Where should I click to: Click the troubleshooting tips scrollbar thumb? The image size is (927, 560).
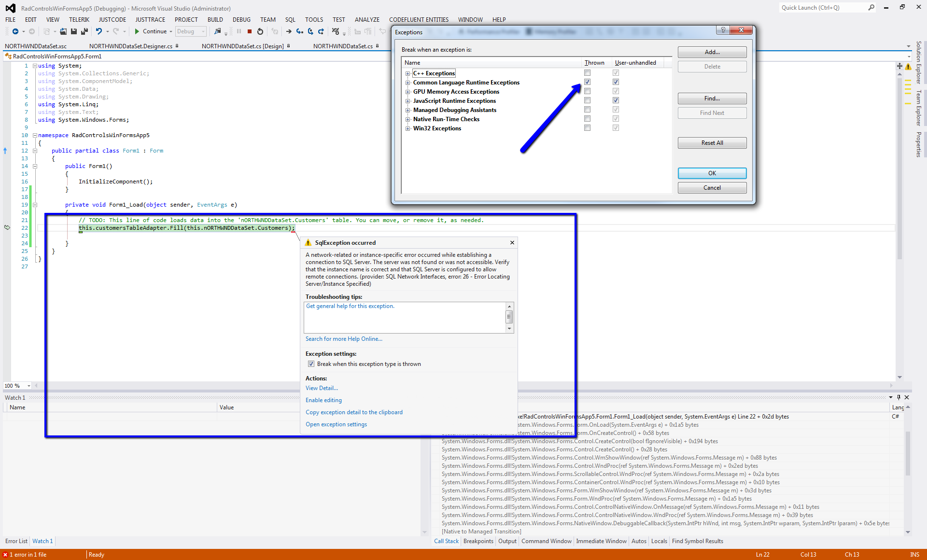coord(509,317)
